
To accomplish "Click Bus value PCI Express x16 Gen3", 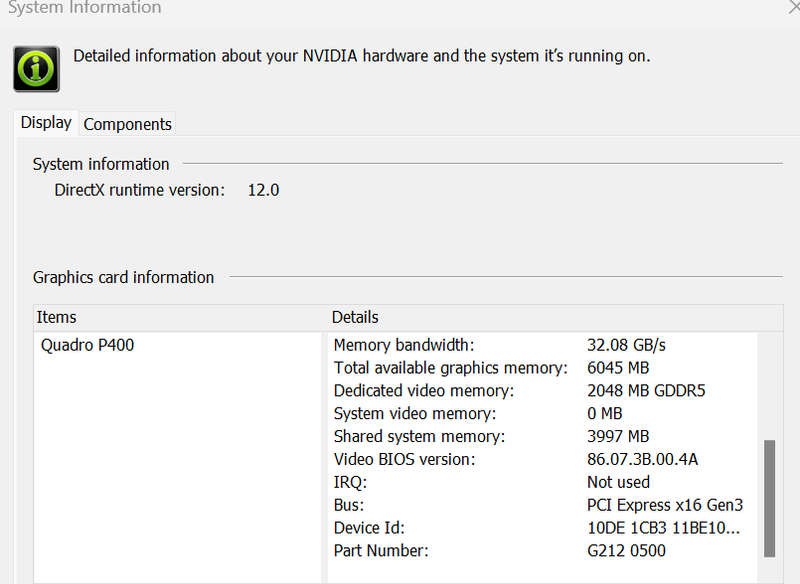I will [x=665, y=505].
